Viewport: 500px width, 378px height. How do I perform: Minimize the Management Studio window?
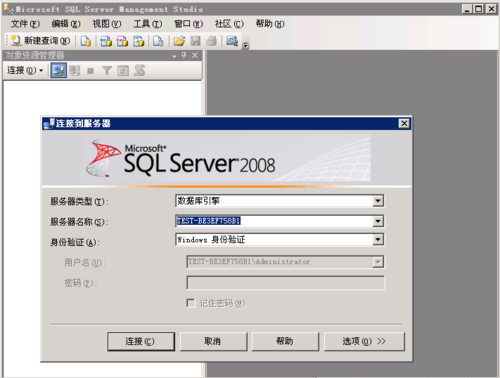pos(467,9)
